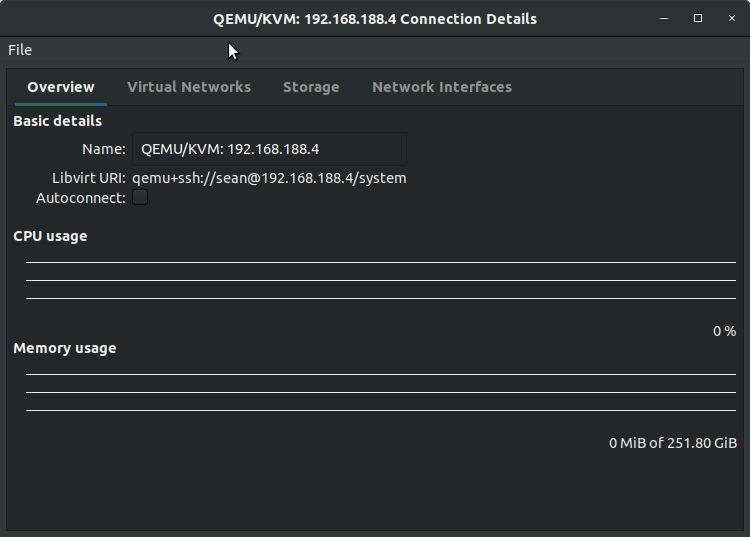Click the 0 MiB of 251.80 GiB label
The image size is (750, 537).
pyautogui.click(x=673, y=443)
